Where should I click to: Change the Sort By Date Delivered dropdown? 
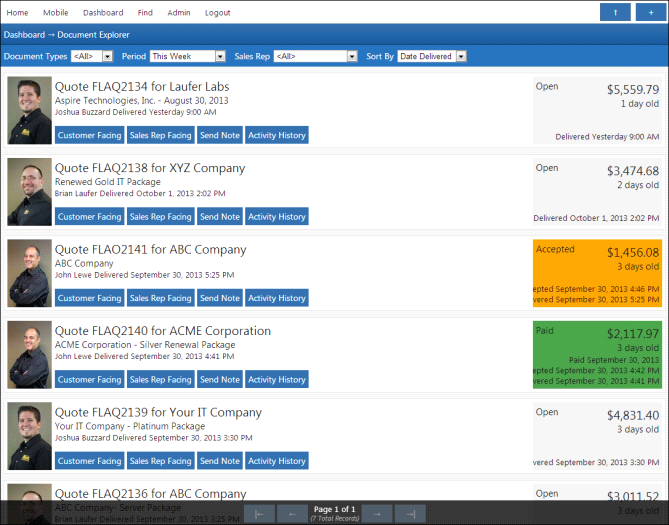click(432, 56)
